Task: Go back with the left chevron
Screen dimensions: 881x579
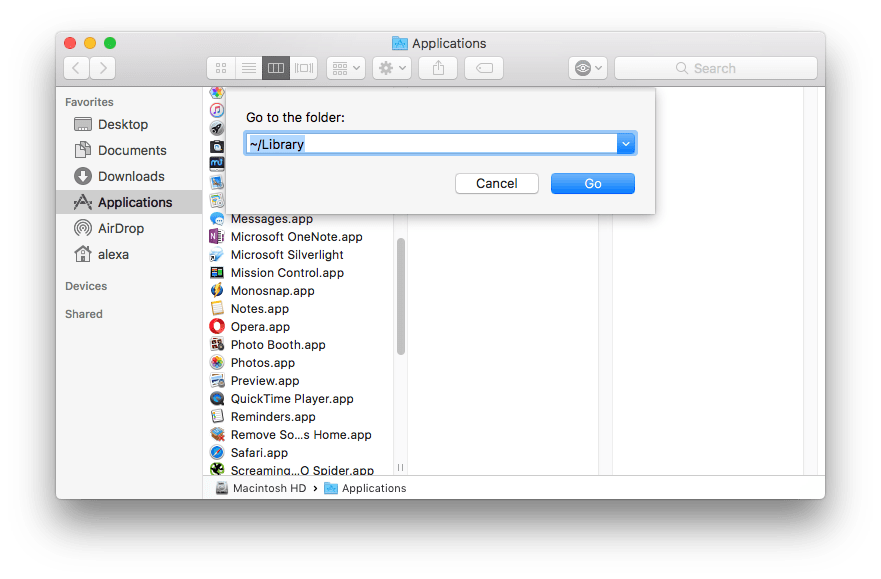Action: tap(76, 68)
